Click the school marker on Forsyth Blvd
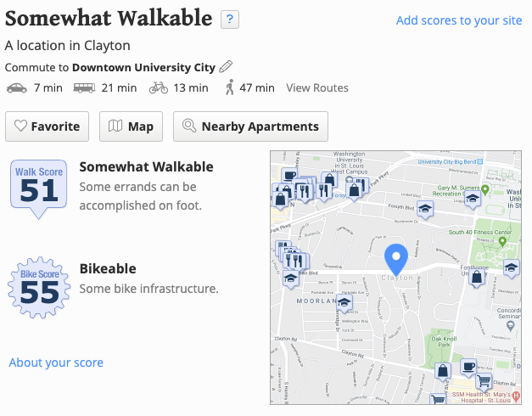Image resolution: width=532 pixels, height=416 pixels. 425,210
